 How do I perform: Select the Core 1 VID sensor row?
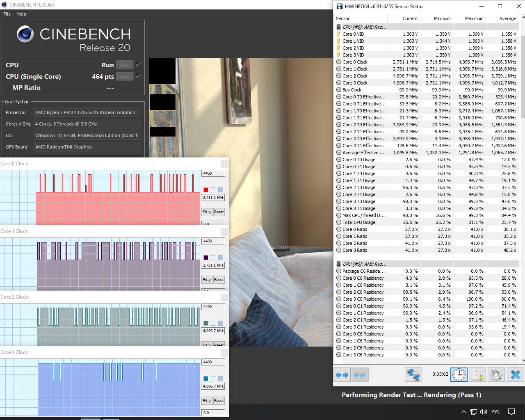[x=427, y=41]
